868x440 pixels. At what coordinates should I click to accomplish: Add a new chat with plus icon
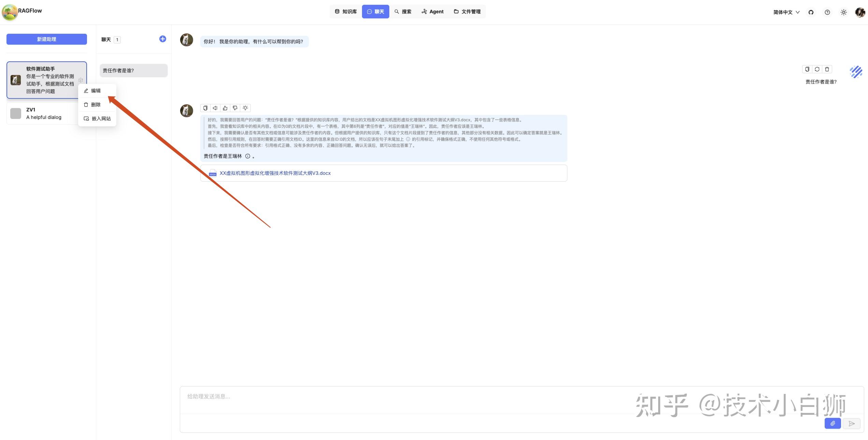tap(163, 39)
